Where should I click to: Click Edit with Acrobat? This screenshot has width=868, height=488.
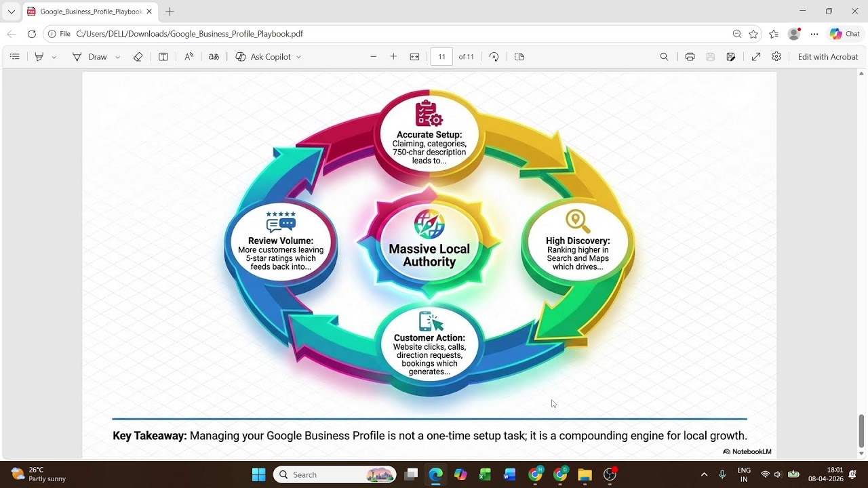point(828,57)
